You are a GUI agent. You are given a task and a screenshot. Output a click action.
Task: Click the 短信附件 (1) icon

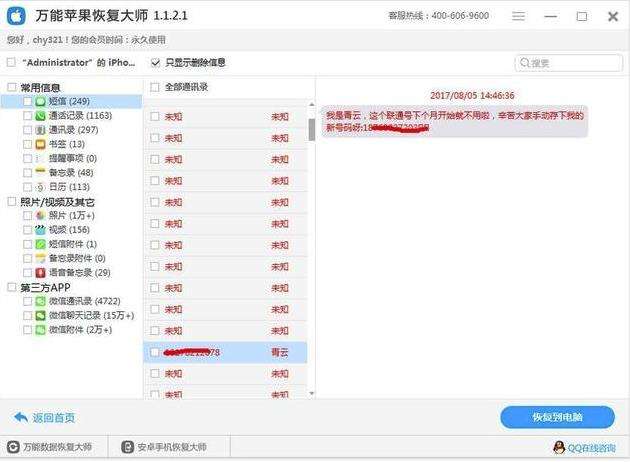click(40, 244)
